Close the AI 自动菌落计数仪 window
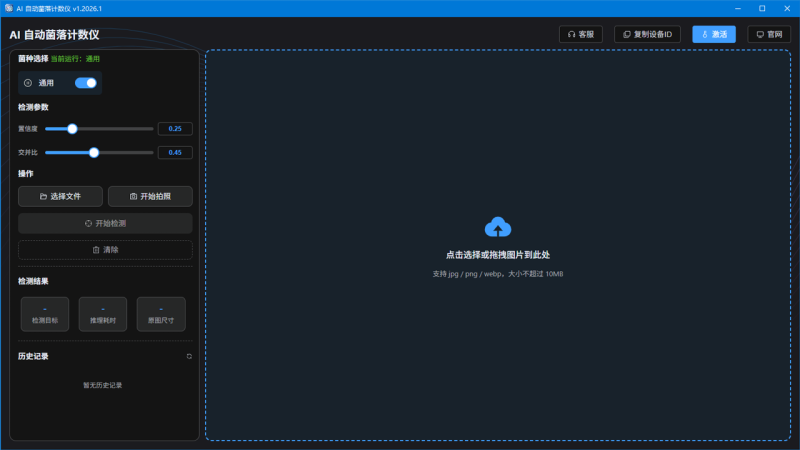 coord(787,9)
